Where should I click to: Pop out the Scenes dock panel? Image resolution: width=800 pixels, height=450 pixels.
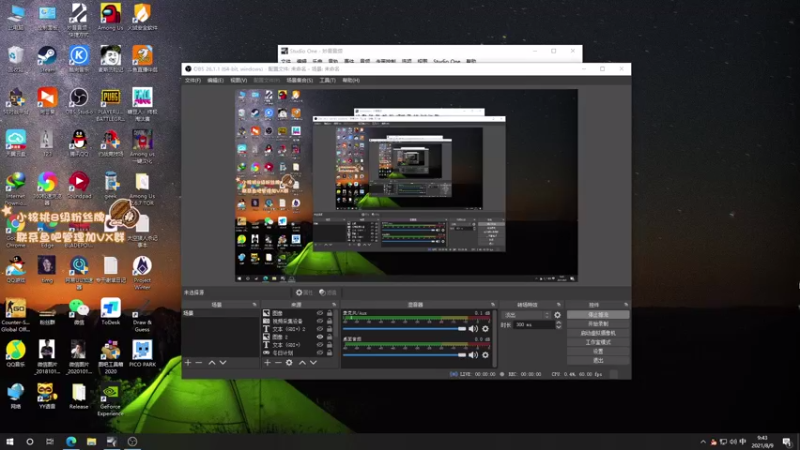255,305
